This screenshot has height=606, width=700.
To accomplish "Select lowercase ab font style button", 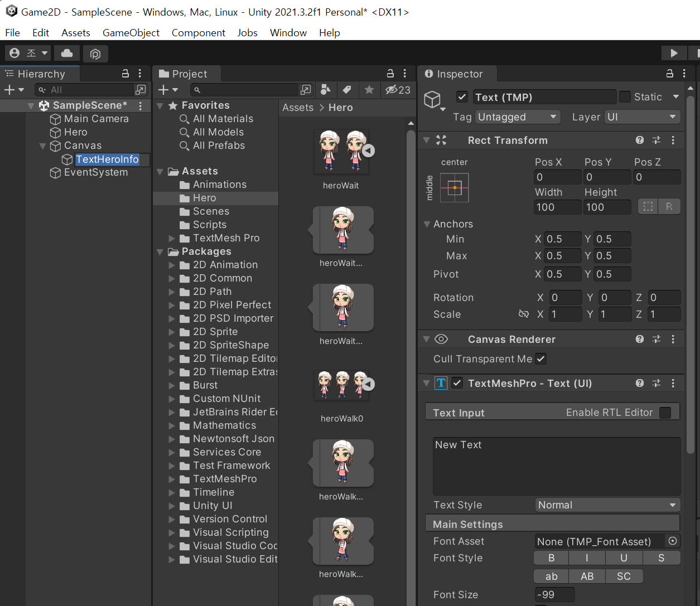I will [552, 576].
